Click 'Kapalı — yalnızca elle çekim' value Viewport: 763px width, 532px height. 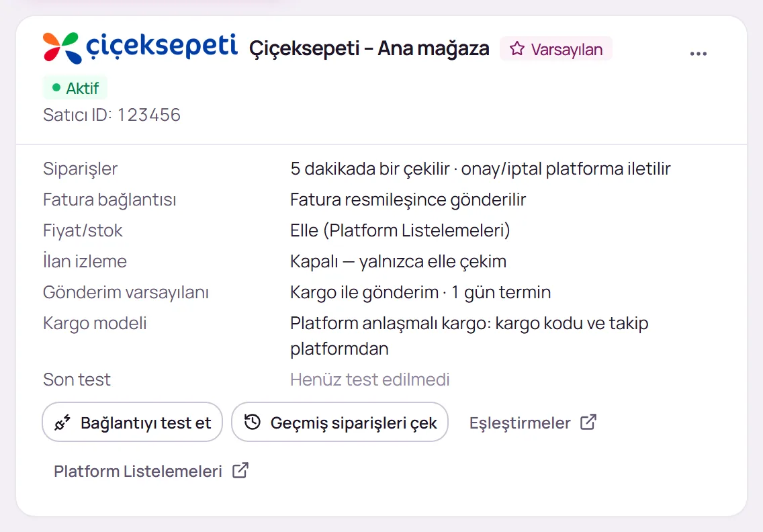(x=398, y=261)
